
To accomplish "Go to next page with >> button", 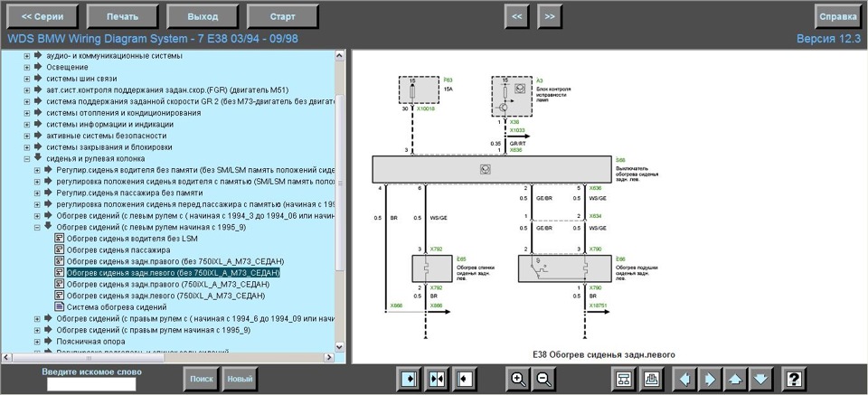I will pyautogui.click(x=549, y=16).
